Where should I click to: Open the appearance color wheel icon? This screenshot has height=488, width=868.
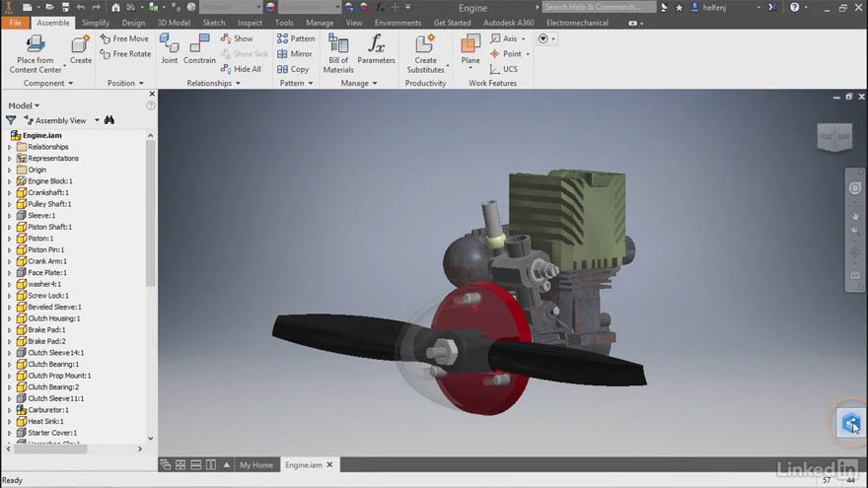click(270, 7)
